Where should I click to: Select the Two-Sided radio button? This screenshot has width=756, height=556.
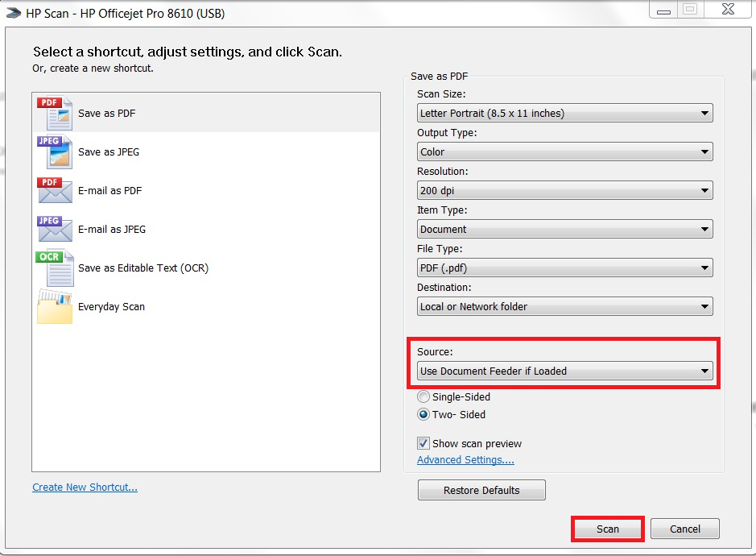423,415
